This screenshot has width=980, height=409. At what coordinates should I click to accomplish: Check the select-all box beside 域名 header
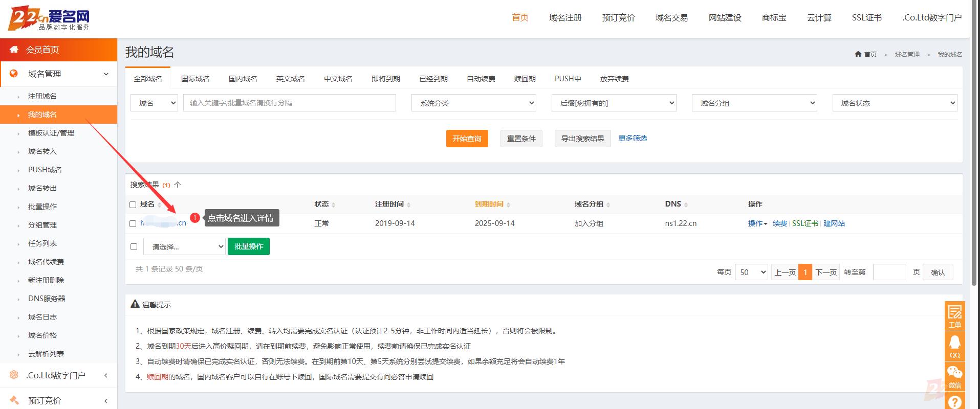[x=133, y=204]
